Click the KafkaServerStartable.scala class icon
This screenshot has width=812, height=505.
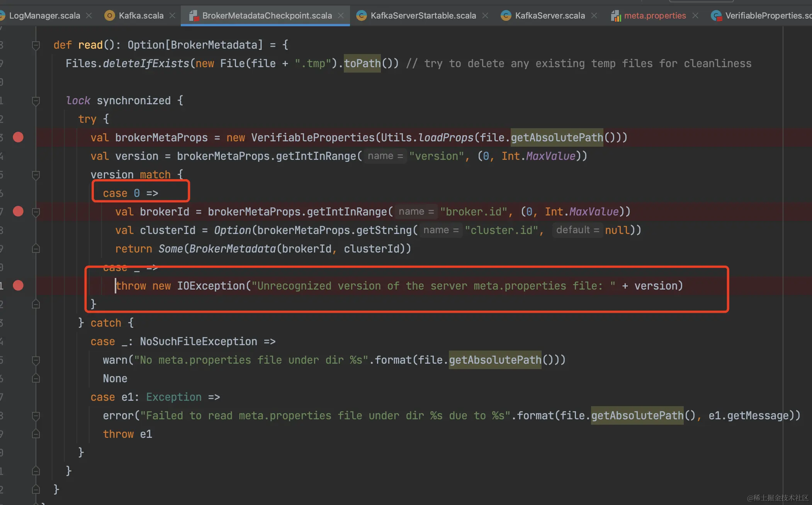(x=362, y=15)
